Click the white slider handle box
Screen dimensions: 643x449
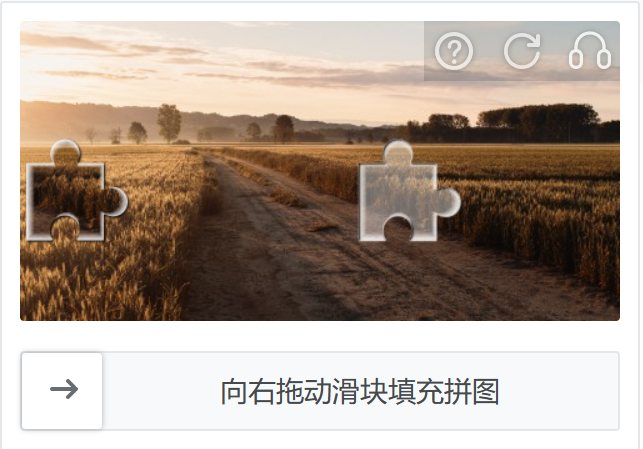click(62, 391)
